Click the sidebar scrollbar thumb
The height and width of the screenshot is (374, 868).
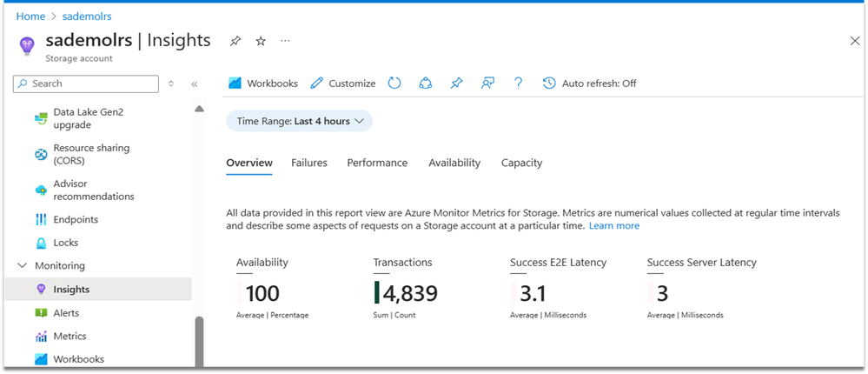[x=199, y=341]
